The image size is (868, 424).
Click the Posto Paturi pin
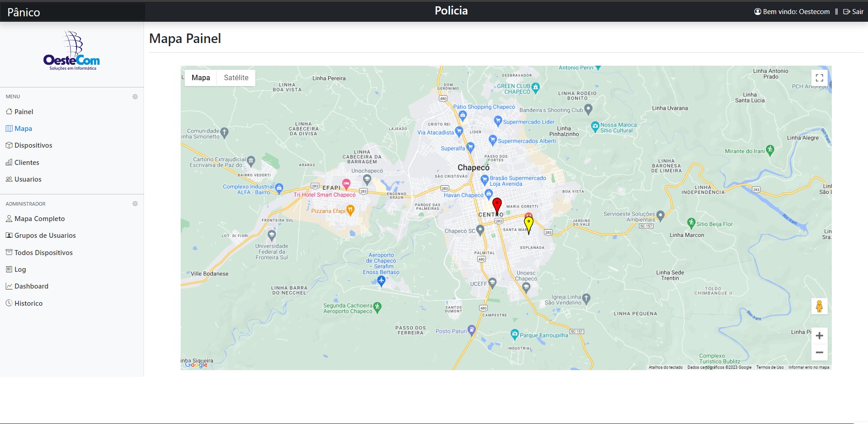pos(471,330)
